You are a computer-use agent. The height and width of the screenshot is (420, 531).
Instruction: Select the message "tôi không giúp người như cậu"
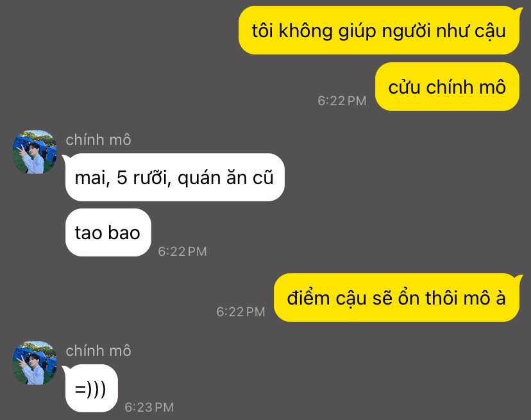tap(378, 31)
